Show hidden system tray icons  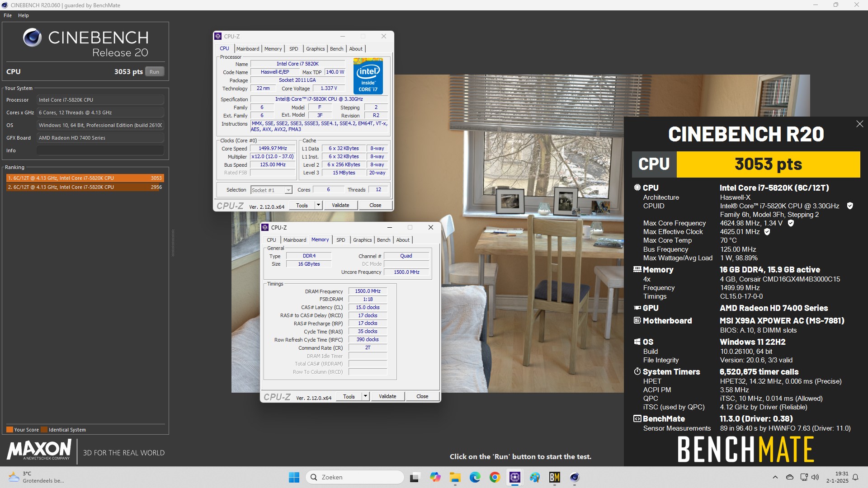click(x=775, y=477)
